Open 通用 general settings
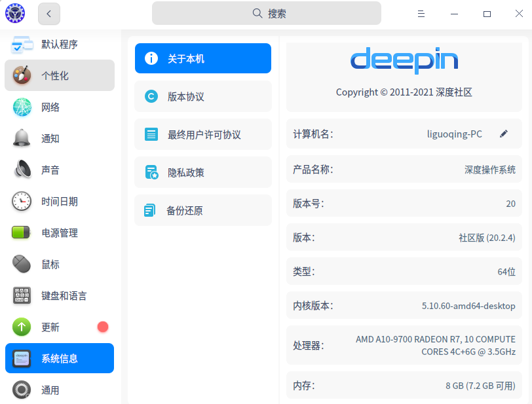The height and width of the screenshot is (404, 532). click(x=60, y=390)
